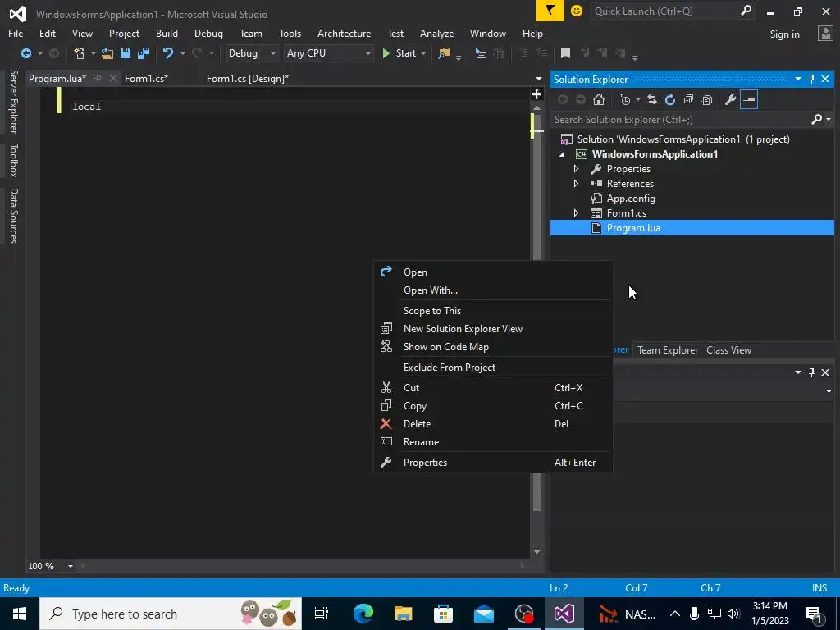Click the Home icon in Solution Explorer

599,99
